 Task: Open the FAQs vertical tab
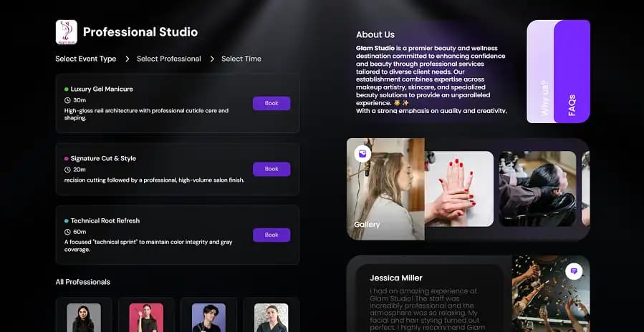[572, 72]
